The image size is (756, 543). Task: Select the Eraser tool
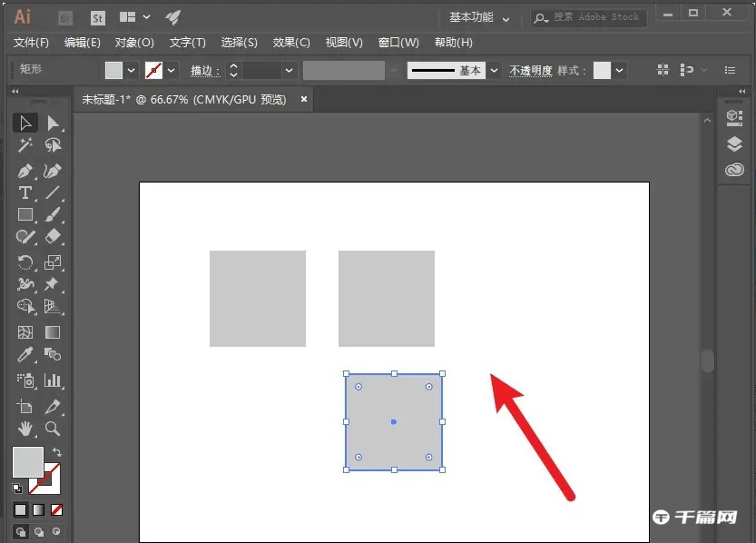click(x=52, y=237)
